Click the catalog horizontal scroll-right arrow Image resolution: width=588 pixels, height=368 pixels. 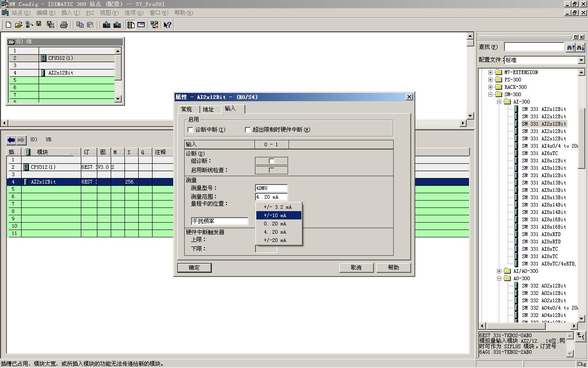point(574,326)
